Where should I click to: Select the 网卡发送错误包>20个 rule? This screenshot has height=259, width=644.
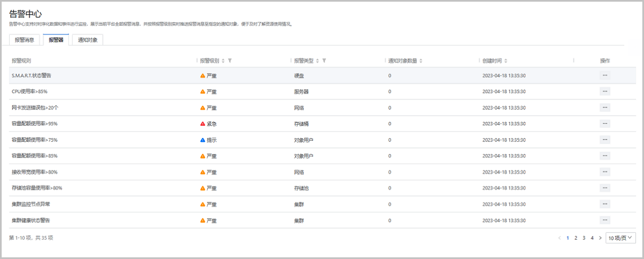35,107
